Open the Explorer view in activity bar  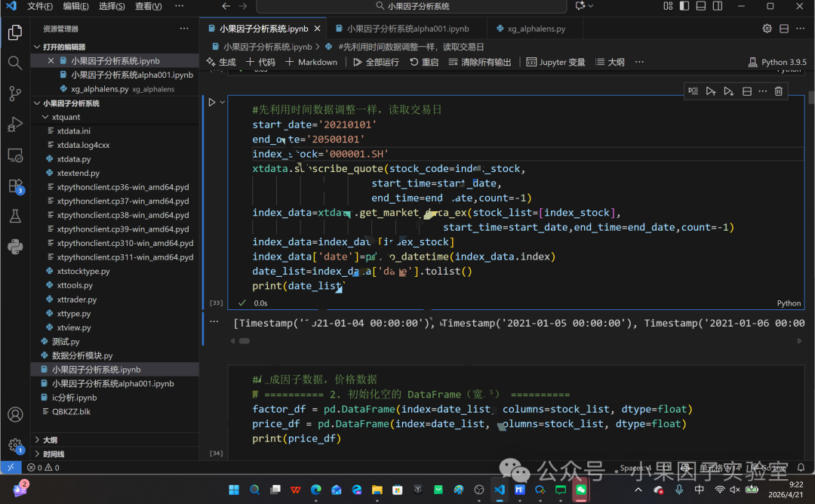15,32
